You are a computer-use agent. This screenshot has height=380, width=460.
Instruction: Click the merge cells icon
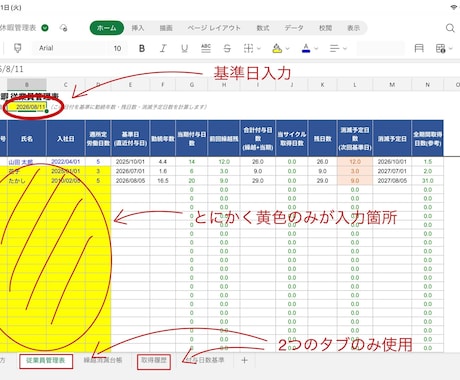pos(419,49)
